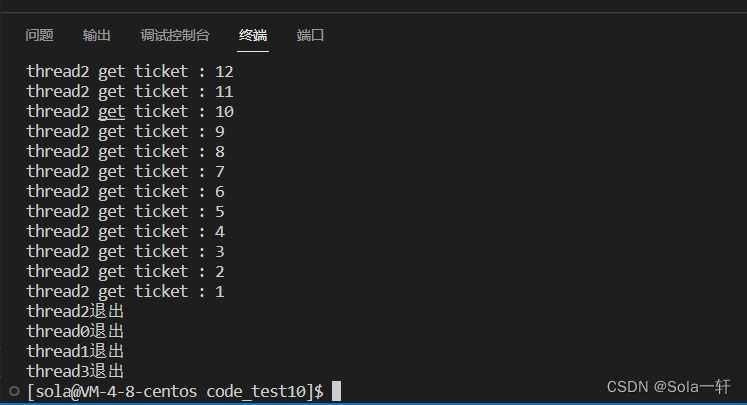The width and height of the screenshot is (747, 405).
Task: Click terminal line 'thread2 get ticket : 6'
Action: click(x=125, y=192)
